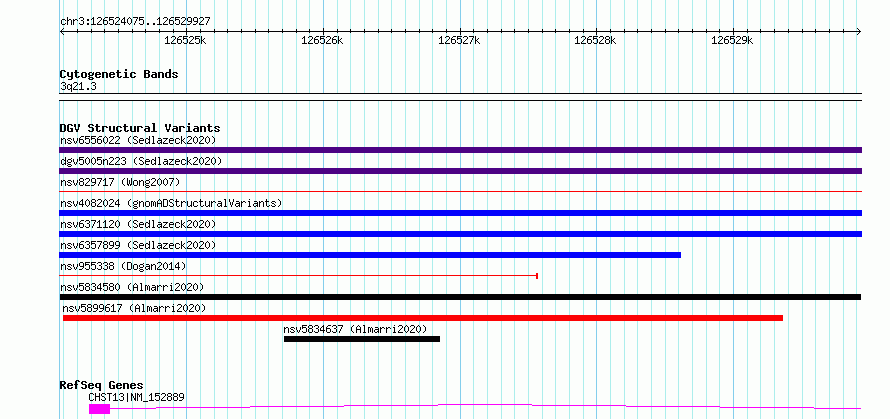Viewport: 890px width, 419px height.
Task: Select the thick red nsv5899617 bar
Action: click(423, 318)
